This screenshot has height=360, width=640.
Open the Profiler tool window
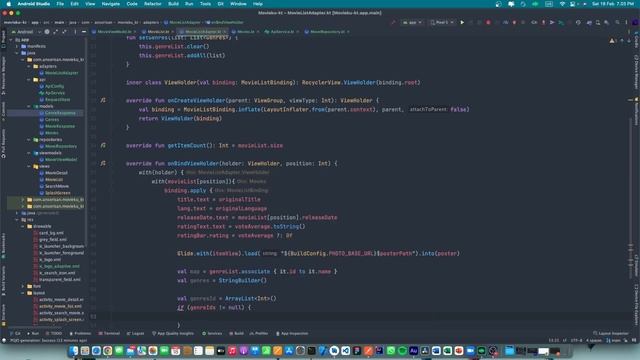(x=259, y=333)
